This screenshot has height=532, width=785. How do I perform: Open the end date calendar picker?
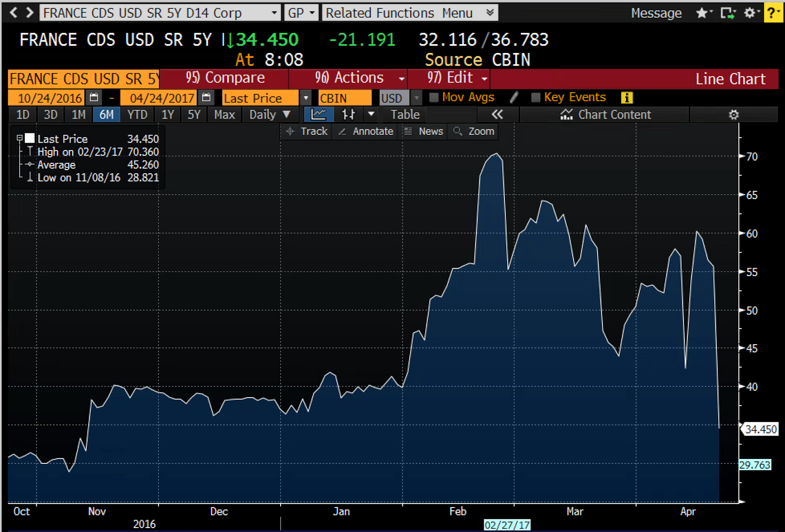click(207, 98)
